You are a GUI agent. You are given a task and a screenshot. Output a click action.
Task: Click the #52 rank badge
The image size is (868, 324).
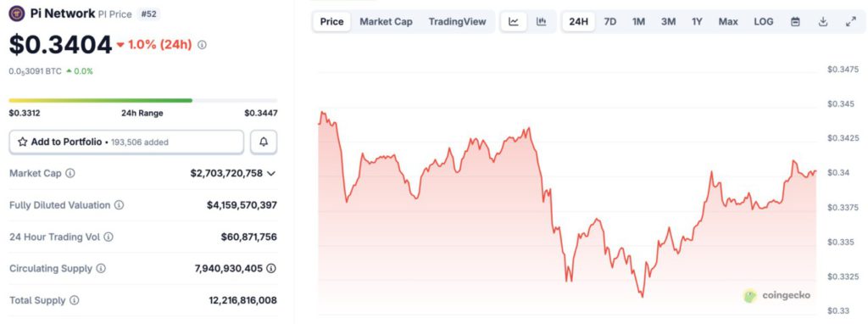pos(148,14)
